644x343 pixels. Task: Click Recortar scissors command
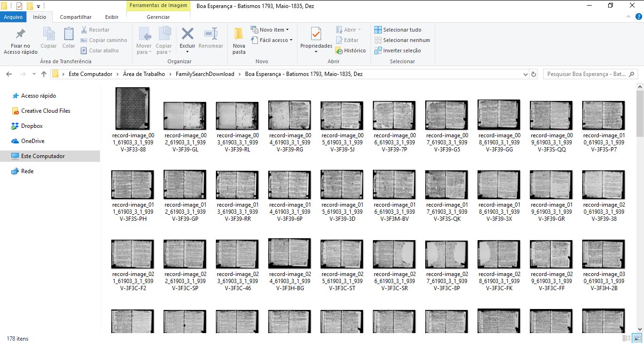[x=95, y=30]
